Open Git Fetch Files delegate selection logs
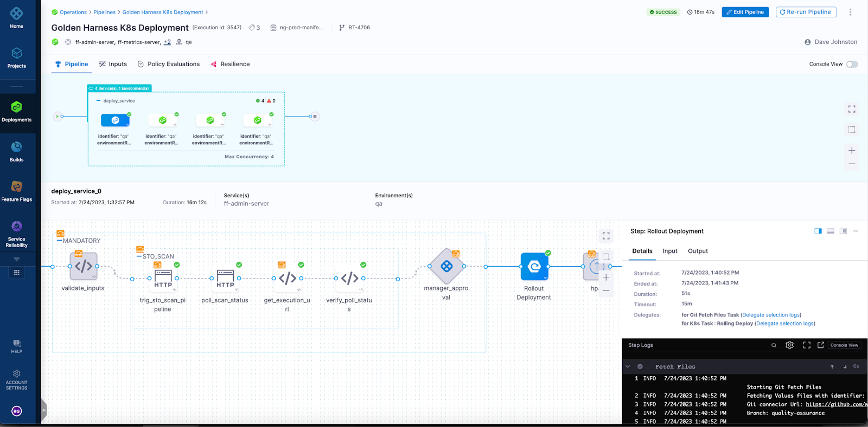868x427 pixels. (x=771, y=315)
